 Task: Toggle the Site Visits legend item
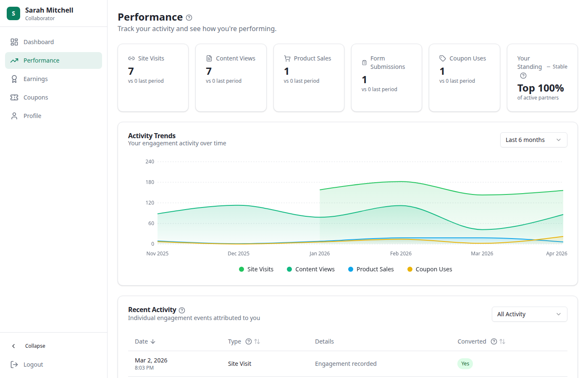pos(256,269)
